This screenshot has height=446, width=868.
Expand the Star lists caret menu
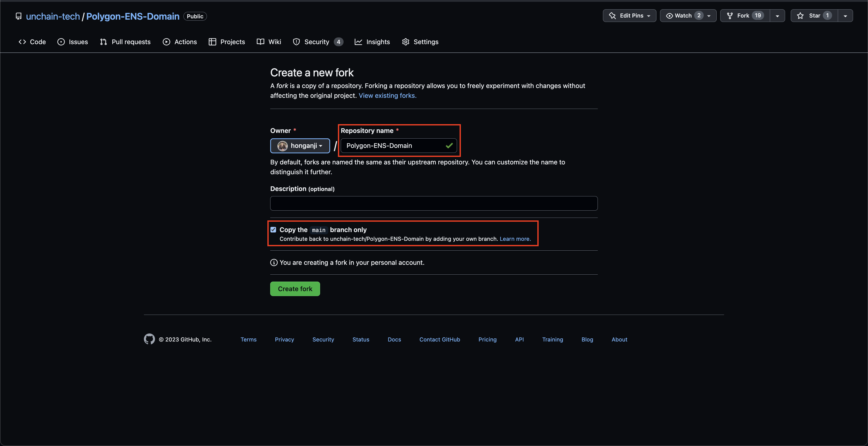[846, 15]
